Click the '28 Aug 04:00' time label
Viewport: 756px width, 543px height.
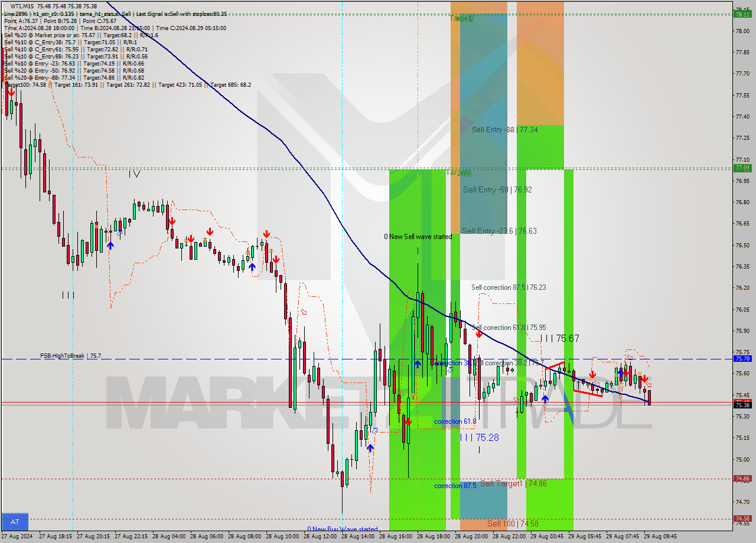pyautogui.click(x=168, y=537)
